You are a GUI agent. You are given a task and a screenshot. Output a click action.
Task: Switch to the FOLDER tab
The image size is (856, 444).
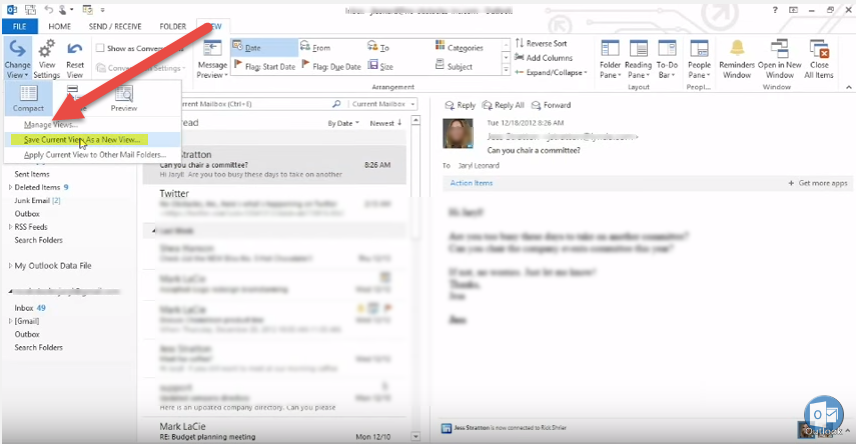pos(173,26)
